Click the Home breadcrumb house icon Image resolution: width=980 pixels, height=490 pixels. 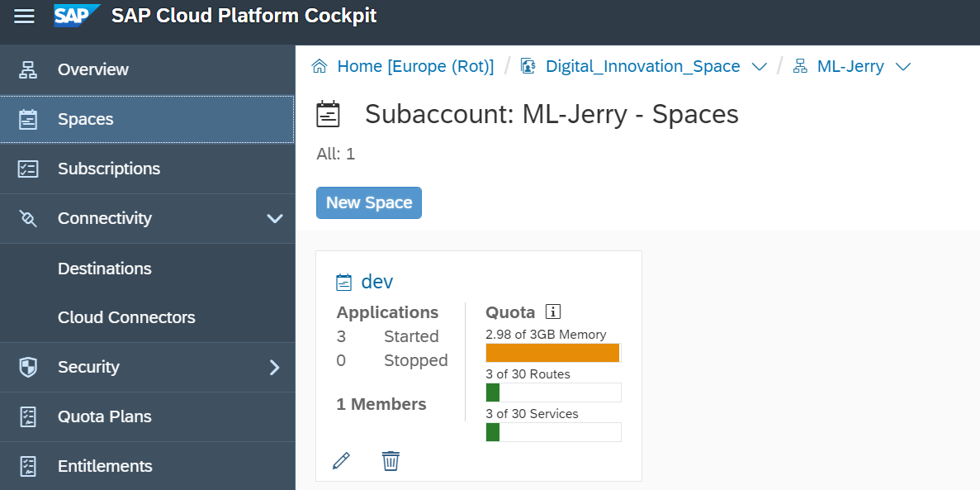pos(320,66)
